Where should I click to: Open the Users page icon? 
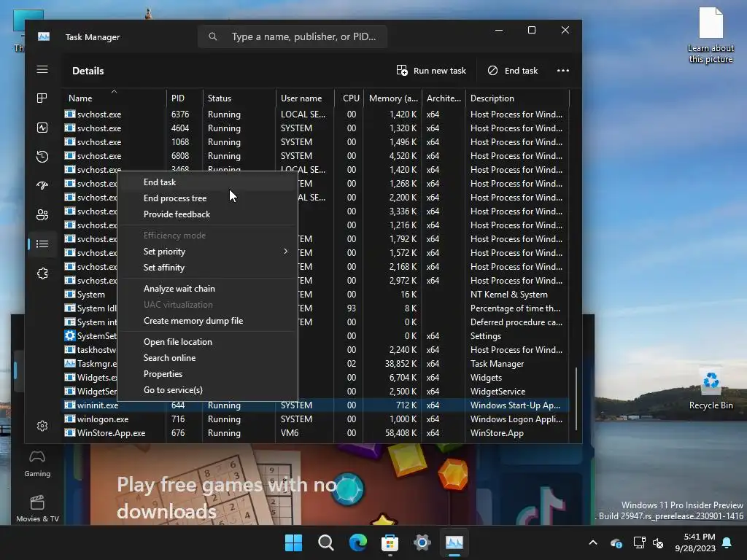42,215
